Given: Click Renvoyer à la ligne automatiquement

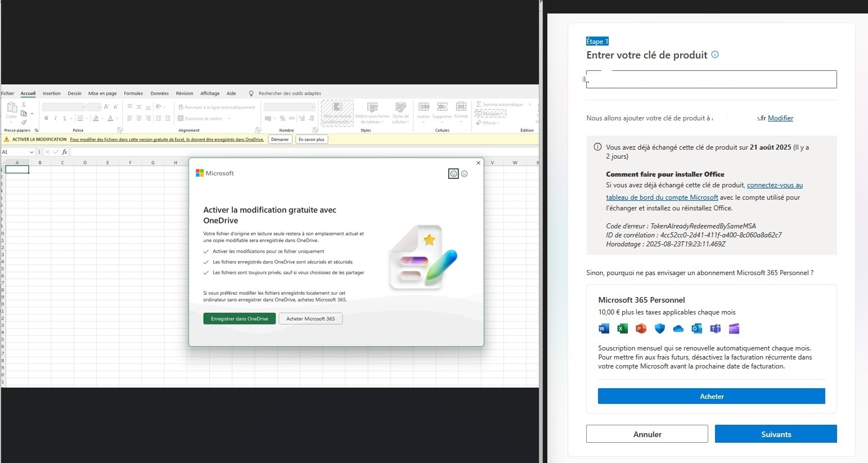Looking at the screenshot, I should pyautogui.click(x=216, y=107).
